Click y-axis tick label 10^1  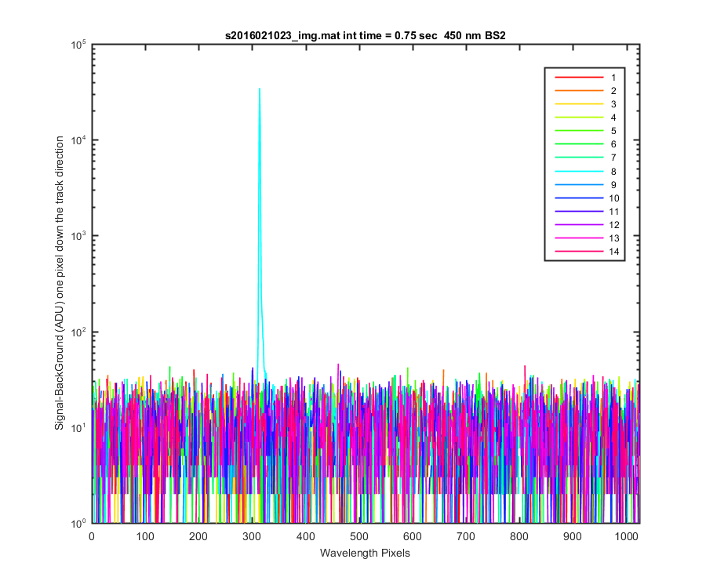[x=78, y=428]
